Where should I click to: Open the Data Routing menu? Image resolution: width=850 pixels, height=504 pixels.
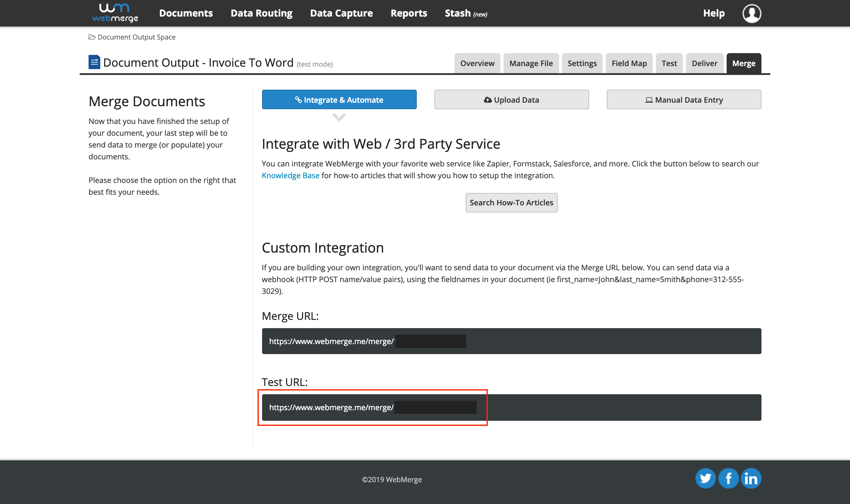pos(261,13)
